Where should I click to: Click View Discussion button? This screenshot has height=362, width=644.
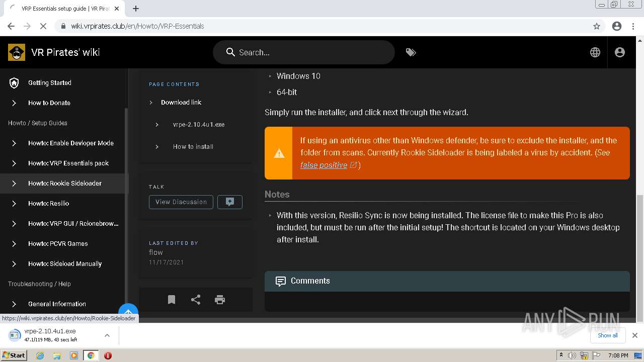[x=181, y=202]
